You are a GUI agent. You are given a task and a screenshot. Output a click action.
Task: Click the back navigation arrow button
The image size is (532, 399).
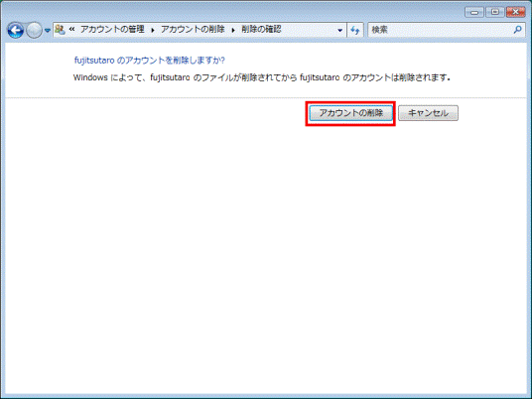point(16,31)
